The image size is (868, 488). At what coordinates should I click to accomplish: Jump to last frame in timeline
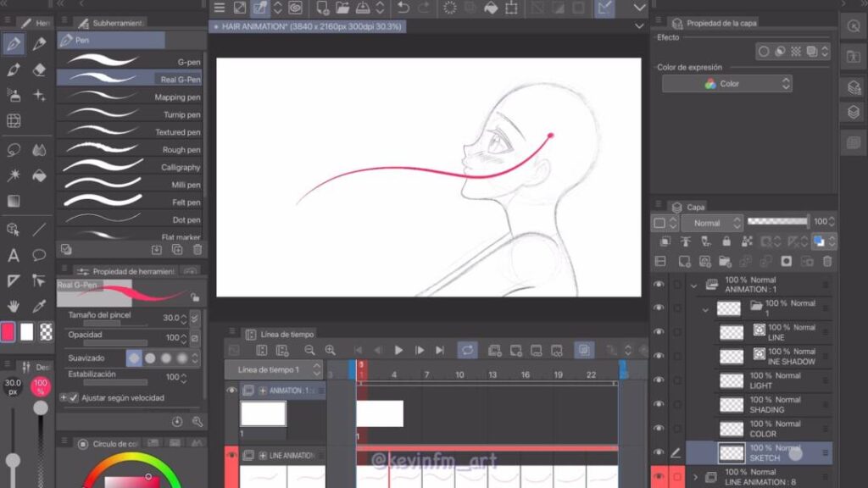(440, 350)
